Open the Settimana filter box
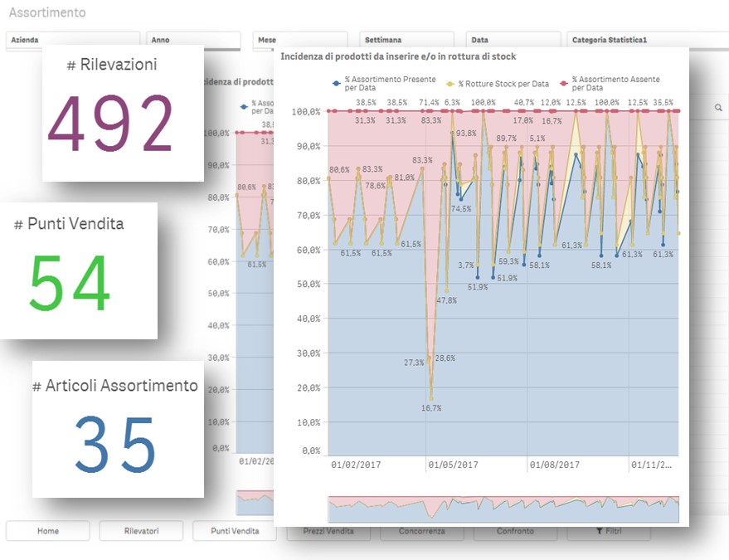 pyautogui.click(x=407, y=40)
